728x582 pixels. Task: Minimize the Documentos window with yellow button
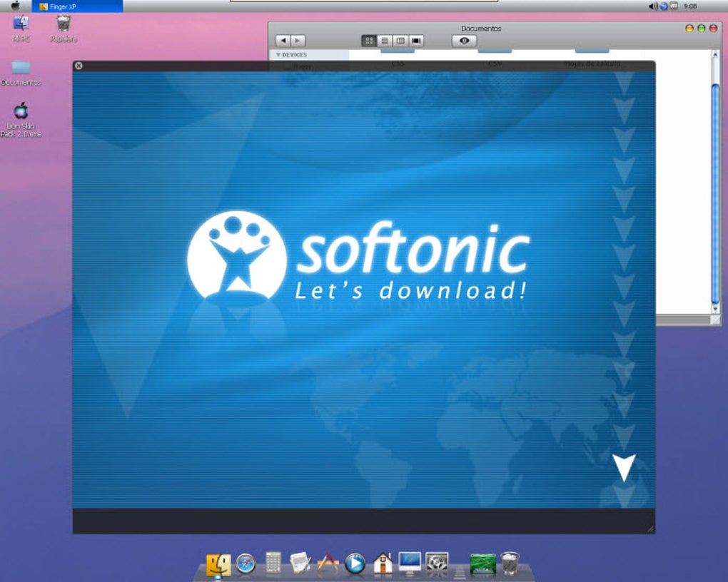click(689, 29)
